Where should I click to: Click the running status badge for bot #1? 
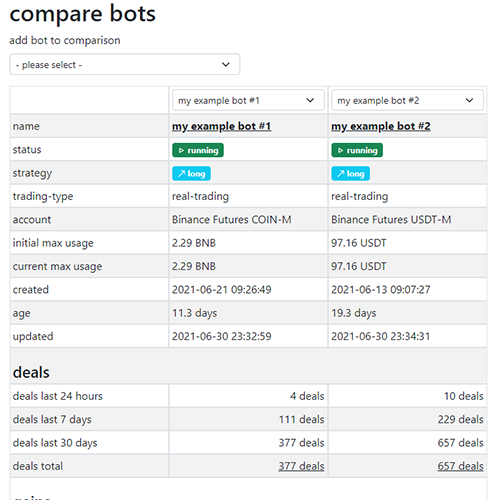[x=198, y=150]
